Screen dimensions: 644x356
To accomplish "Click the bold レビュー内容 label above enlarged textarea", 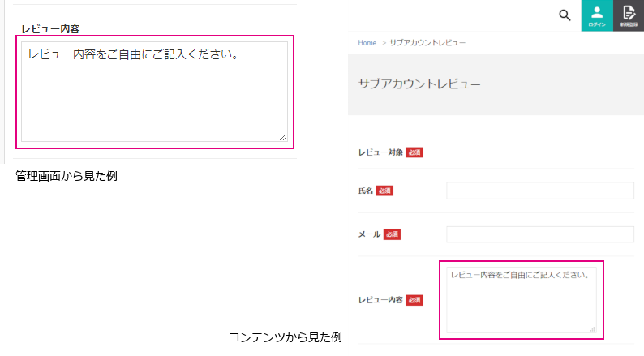I will [x=50, y=28].
